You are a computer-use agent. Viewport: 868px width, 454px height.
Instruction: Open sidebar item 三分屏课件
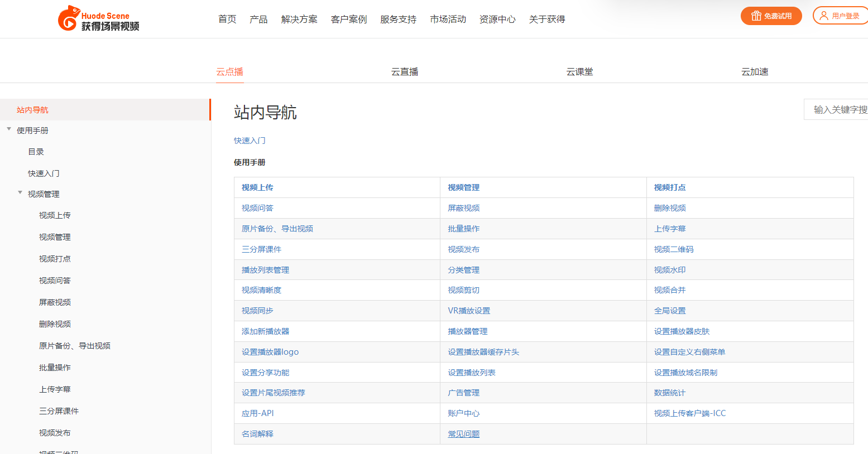click(59, 411)
